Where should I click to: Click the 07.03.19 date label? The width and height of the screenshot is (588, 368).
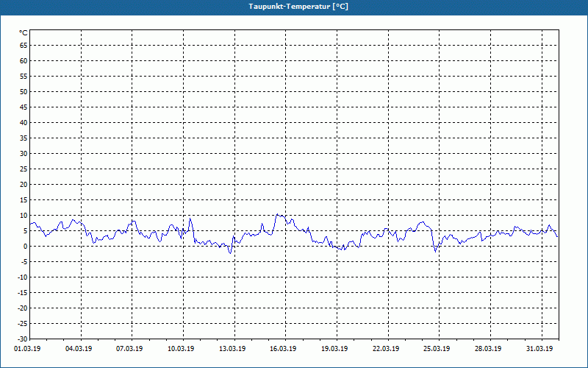point(130,348)
